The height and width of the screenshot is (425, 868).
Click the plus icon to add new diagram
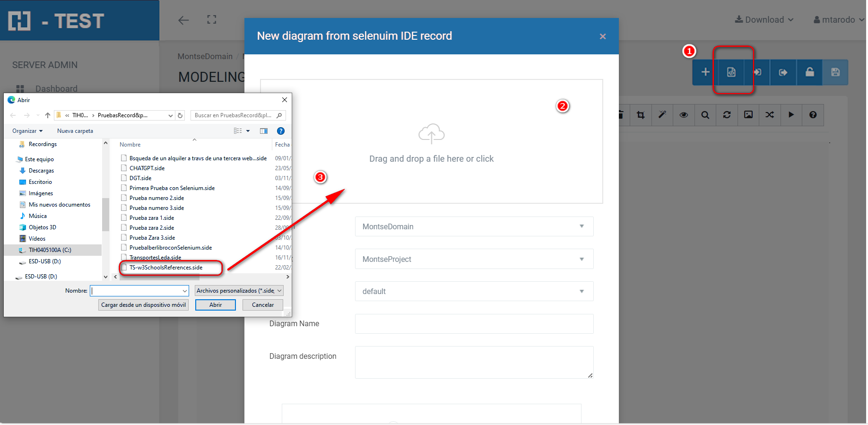[x=705, y=72]
